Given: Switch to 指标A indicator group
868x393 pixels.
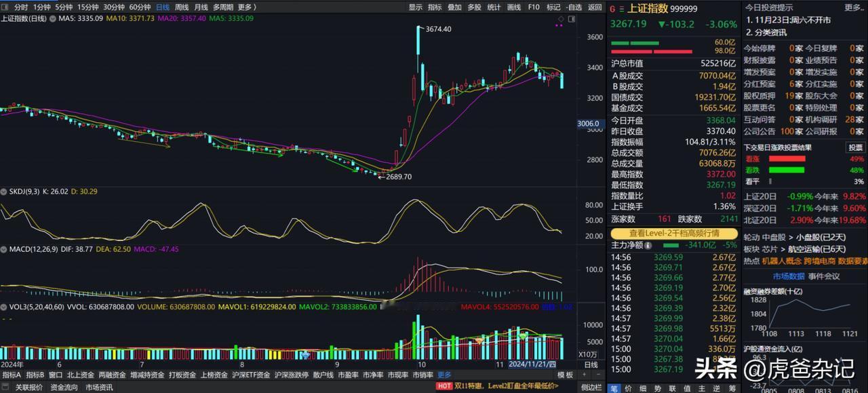Looking at the screenshot, I should coord(12,375).
